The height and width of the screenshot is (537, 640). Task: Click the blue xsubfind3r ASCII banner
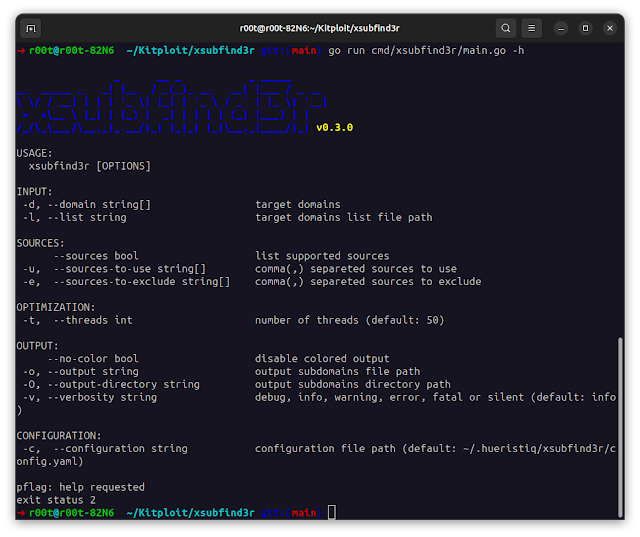171,106
